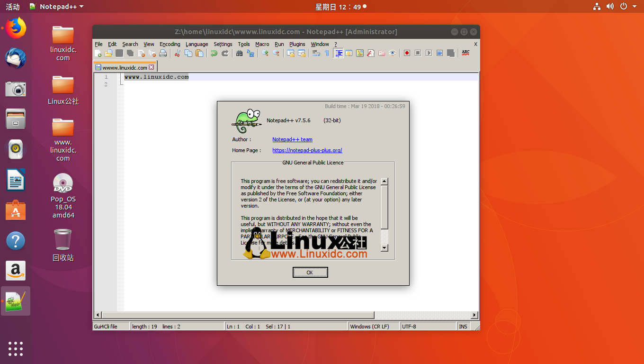Image resolution: width=644 pixels, height=364 pixels.
Task: Click editor horizontal scrollbar left arrow
Action: tap(98, 315)
